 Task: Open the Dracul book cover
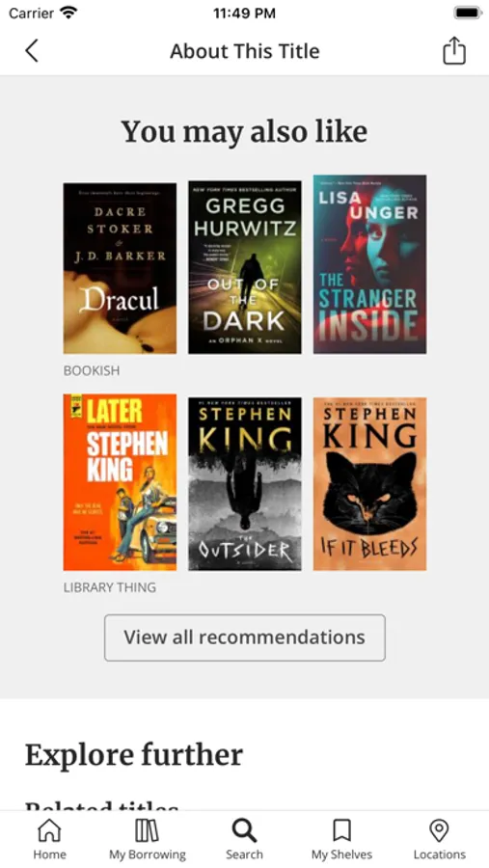[120, 268]
